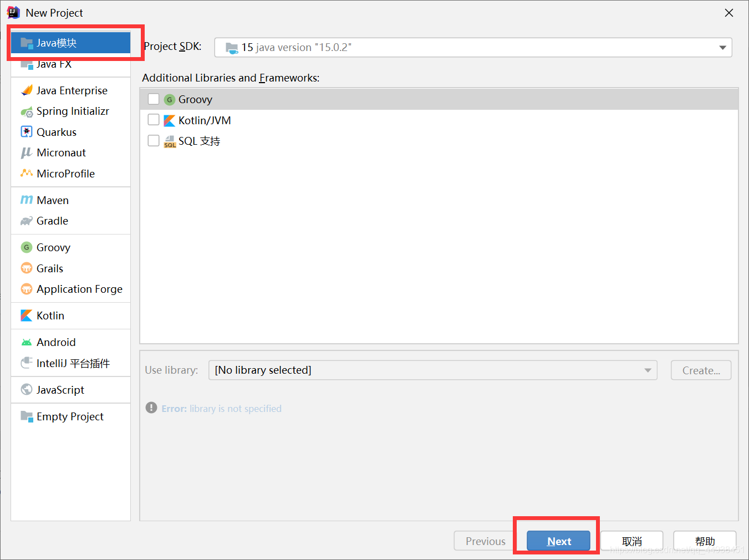Select Empty Project type
The image size is (749, 560).
(71, 416)
